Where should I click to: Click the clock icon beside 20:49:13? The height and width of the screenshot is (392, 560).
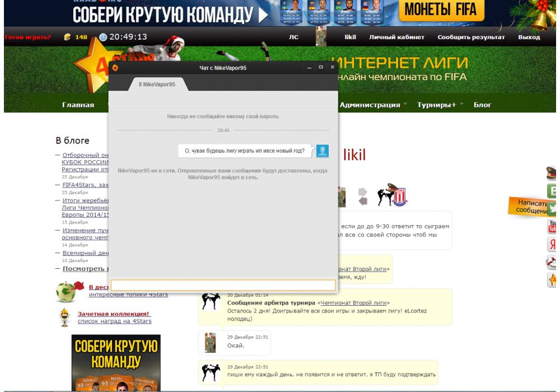(x=103, y=37)
